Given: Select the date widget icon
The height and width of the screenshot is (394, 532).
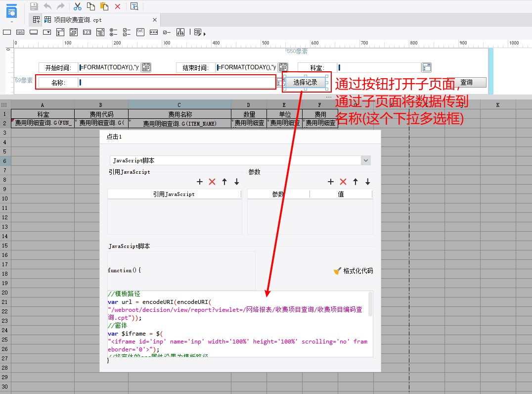Looking at the screenshot, I should tap(74, 32).
